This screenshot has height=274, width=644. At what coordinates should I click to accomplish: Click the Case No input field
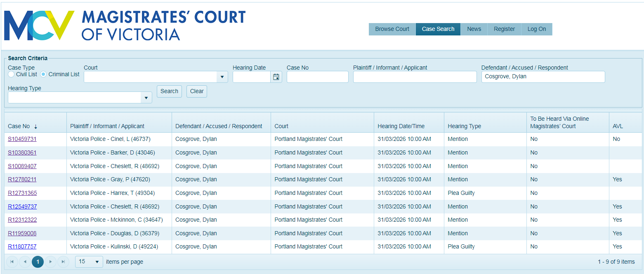point(317,77)
